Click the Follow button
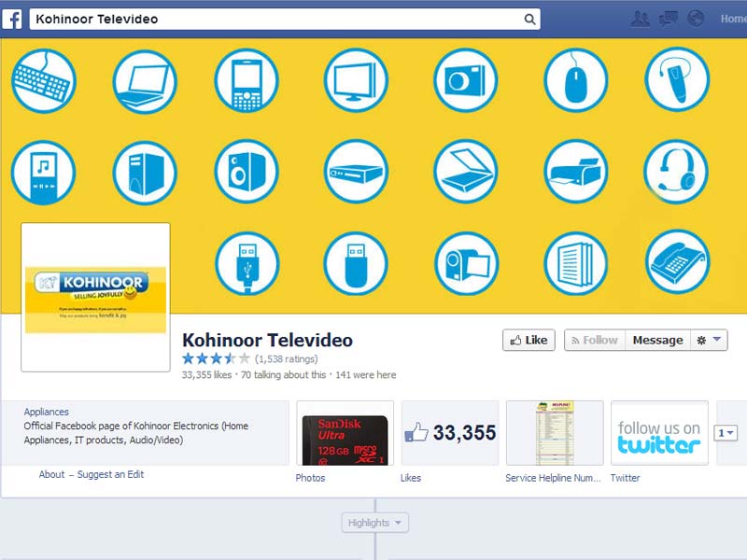This screenshot has width=747, height=560. click(x=595, y=340)
